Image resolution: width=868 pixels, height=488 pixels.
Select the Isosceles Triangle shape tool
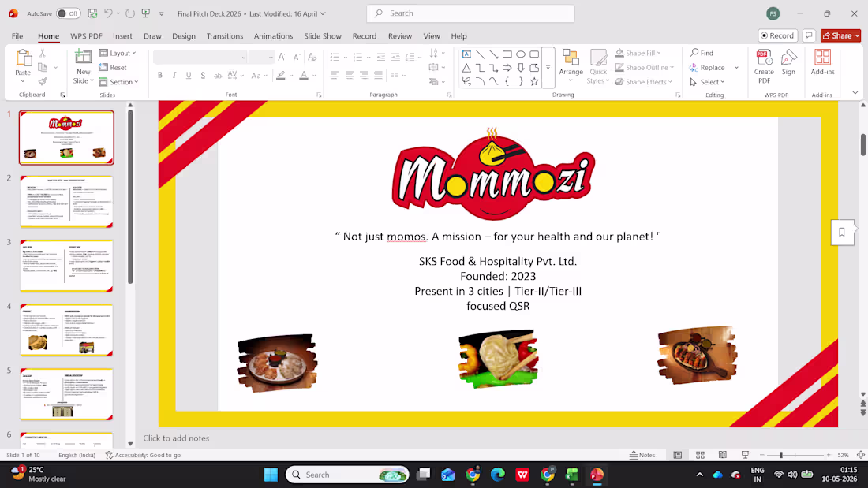click(x=466, y=68)
